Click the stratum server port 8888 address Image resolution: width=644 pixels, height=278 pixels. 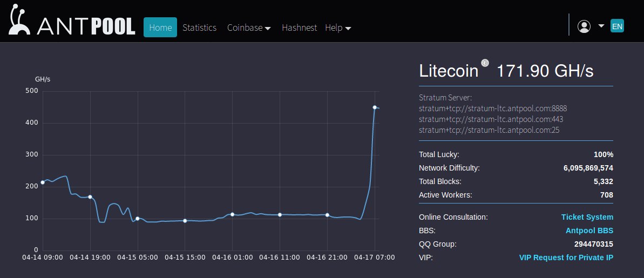pos(493,109)
